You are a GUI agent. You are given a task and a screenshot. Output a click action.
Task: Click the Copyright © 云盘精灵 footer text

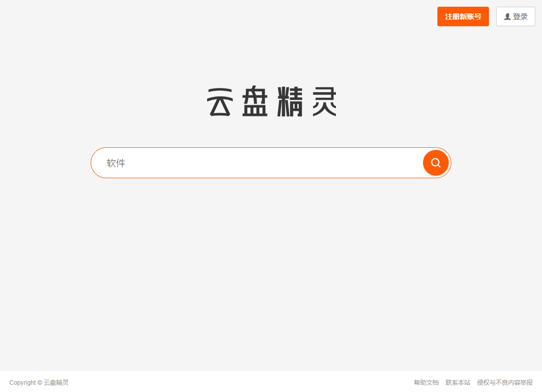coord(39,382)
